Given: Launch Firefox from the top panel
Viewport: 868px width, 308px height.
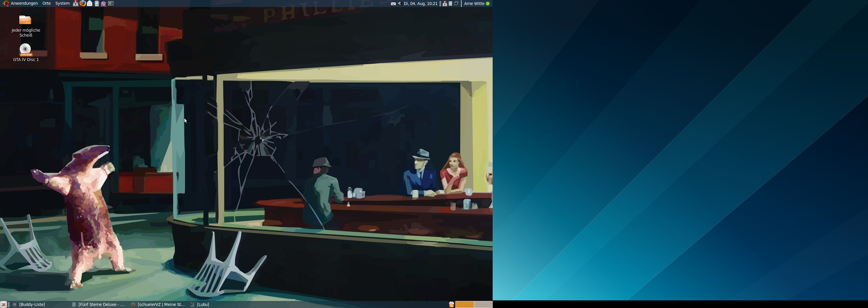Looking at the screenshot, I should click(83, 3).
